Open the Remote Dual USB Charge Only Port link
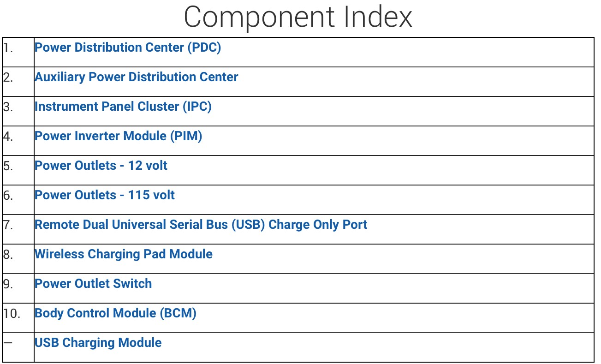The height and width of the screenshot is (364, 601). point(201,225)
